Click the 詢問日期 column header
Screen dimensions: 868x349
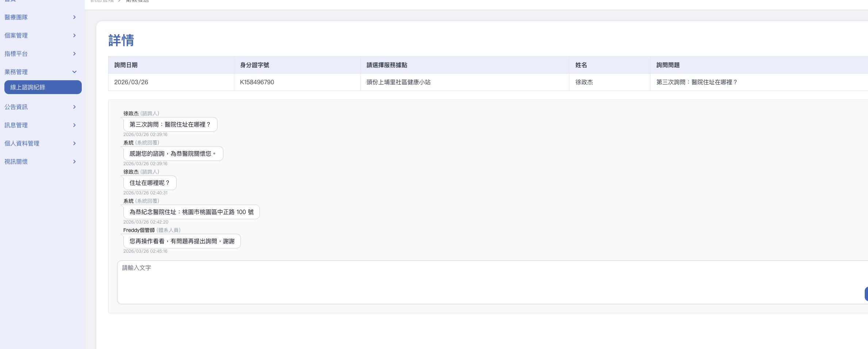[126, 65]
